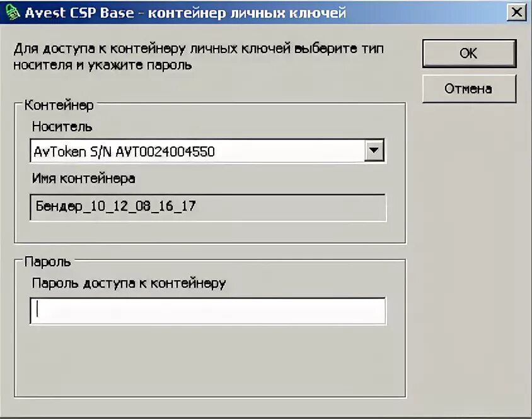Viewport: 532px width, 419px height.
Task: Focus the container password input field
Action: 207,310
